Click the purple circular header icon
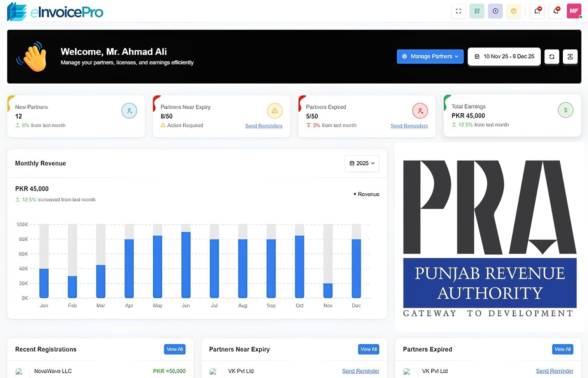The height and width of the screenshot is (378, 588). [x=495, y=11]
